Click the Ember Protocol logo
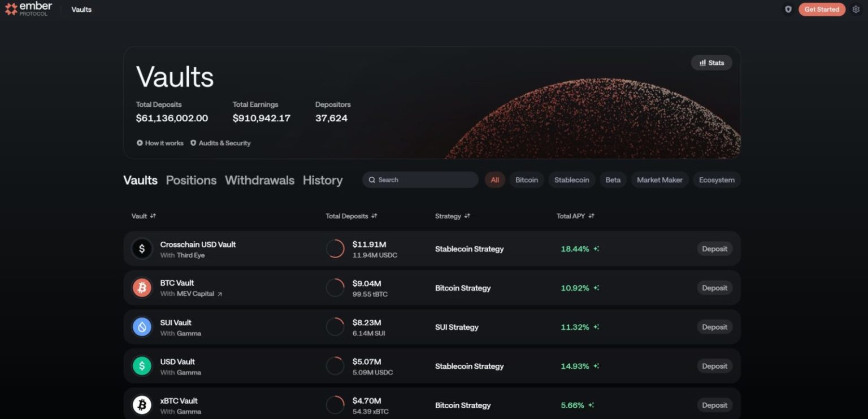 click(28, 9)
